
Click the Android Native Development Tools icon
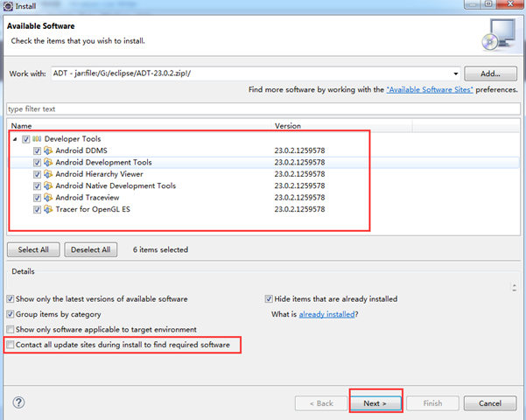48,185
